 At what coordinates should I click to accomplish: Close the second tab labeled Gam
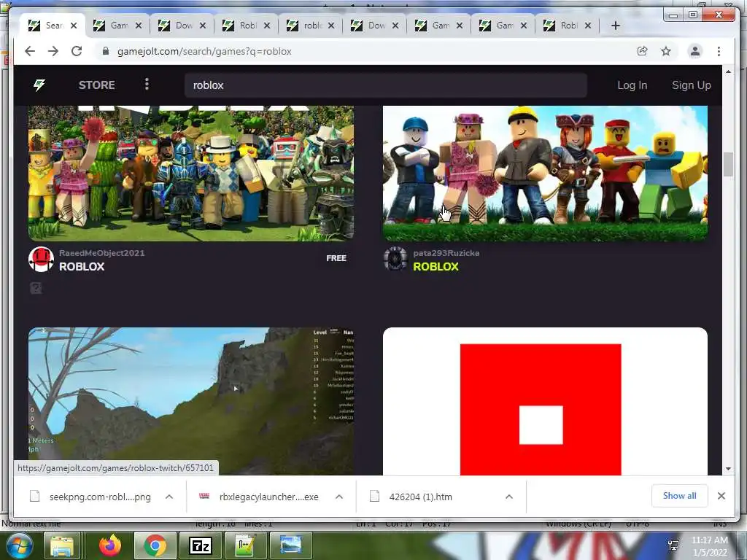pyautogui.click(x=139, y=26)
